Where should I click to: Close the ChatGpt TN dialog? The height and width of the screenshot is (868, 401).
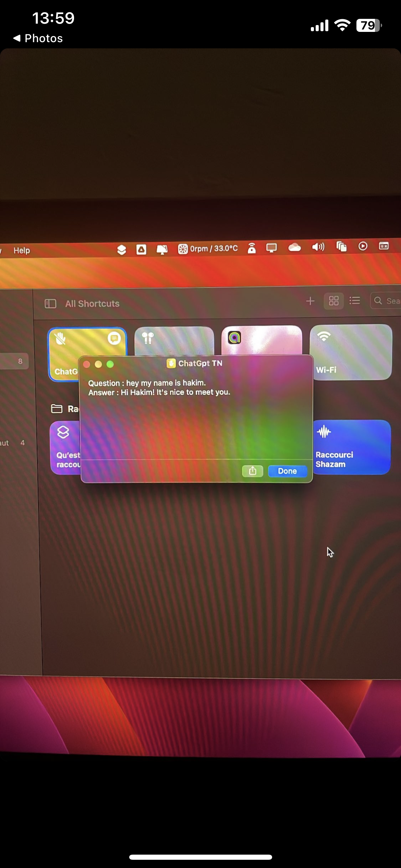click(x=87, y=364)
